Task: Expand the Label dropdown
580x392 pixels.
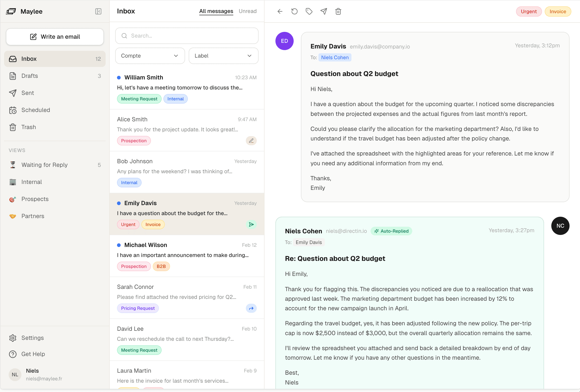Action: (223, 56)
